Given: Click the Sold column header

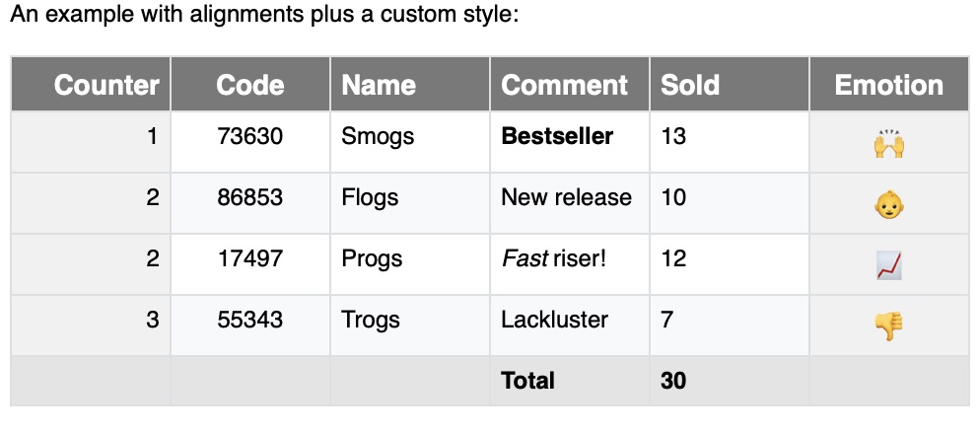Looking at the screenshot, I should [690, 85].
